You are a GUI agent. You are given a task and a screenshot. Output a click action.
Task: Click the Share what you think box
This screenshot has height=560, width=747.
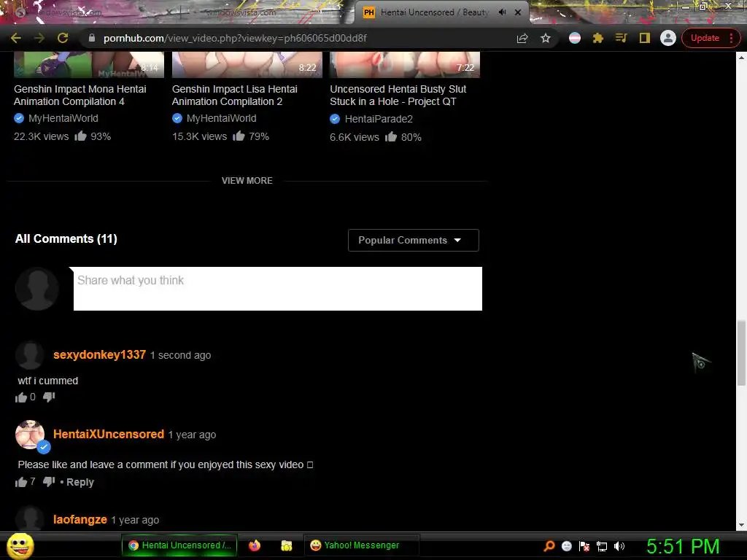point(278,289)
